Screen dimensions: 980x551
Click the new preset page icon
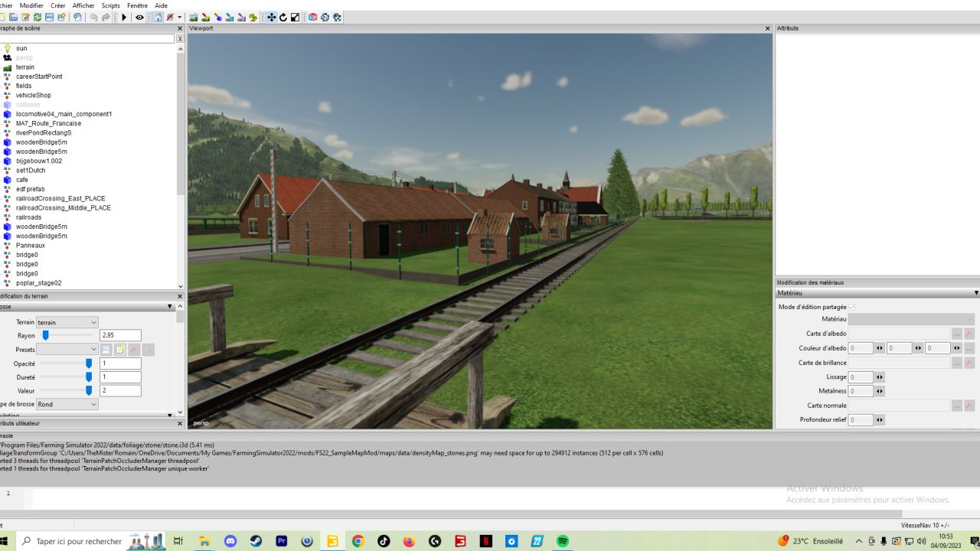coord(120,350)
